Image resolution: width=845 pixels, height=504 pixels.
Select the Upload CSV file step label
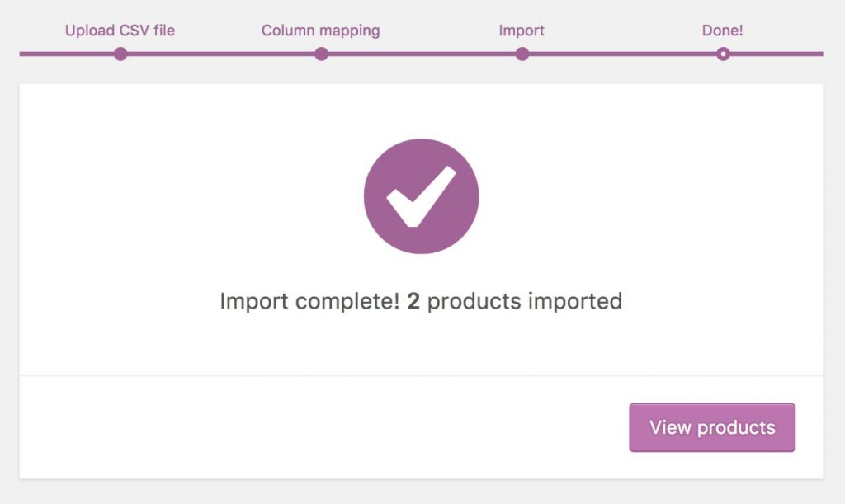coord(120,31)
